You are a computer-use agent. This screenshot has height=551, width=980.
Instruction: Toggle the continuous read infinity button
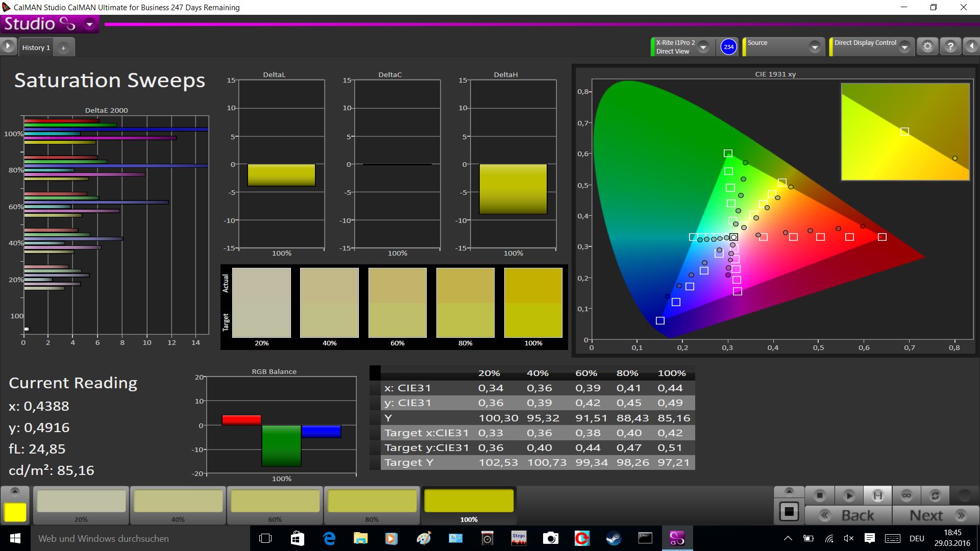[906, 495]
